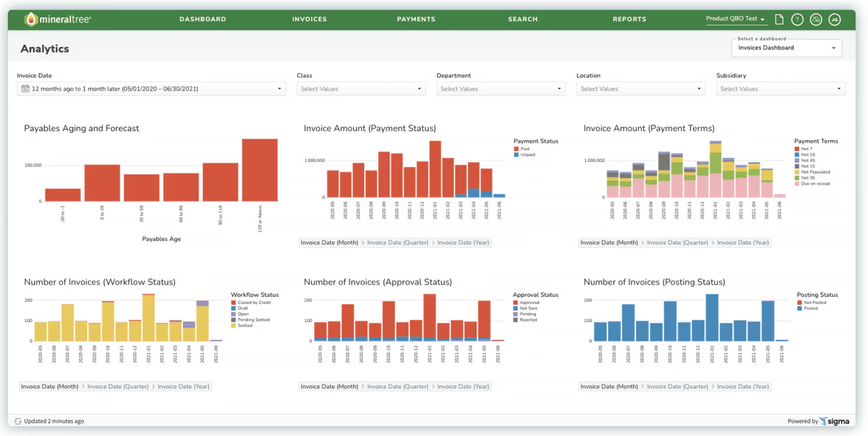868x436 pixels.
Task: Click the Not Posted legend swatch
Action: coord(800,303)
